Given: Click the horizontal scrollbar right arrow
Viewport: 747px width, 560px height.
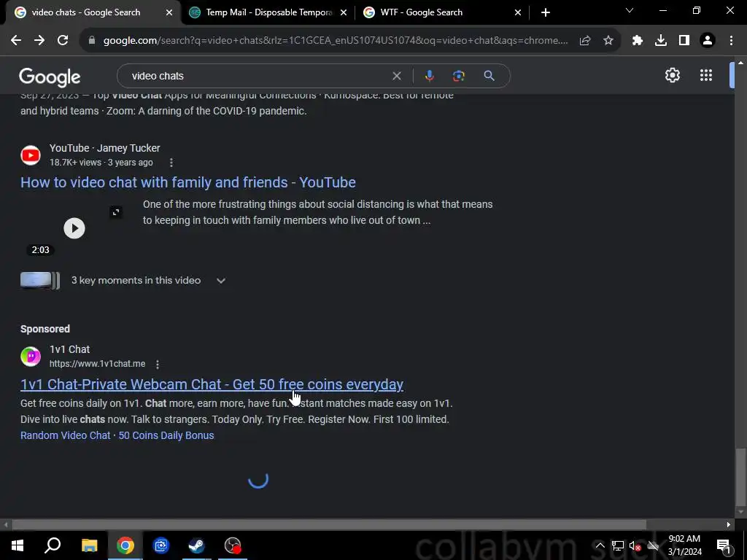Looking at the screenshot, I should (x=729, y=525).
